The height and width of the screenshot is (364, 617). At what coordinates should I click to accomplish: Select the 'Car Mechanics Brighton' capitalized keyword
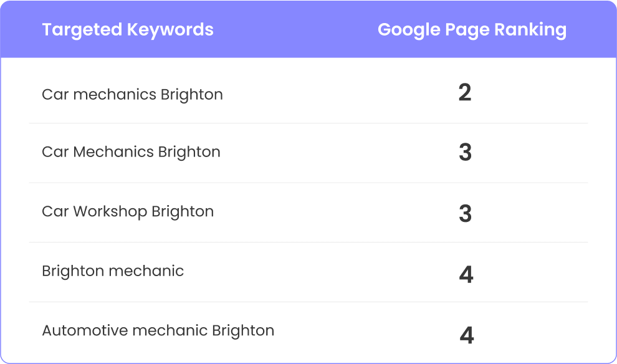[x=131, y=152]
